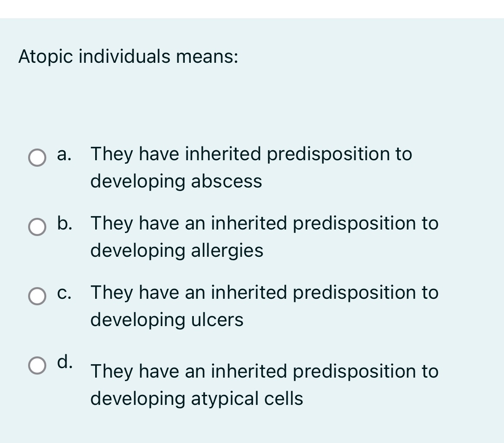Click the option a label letter

click(63, 154)
